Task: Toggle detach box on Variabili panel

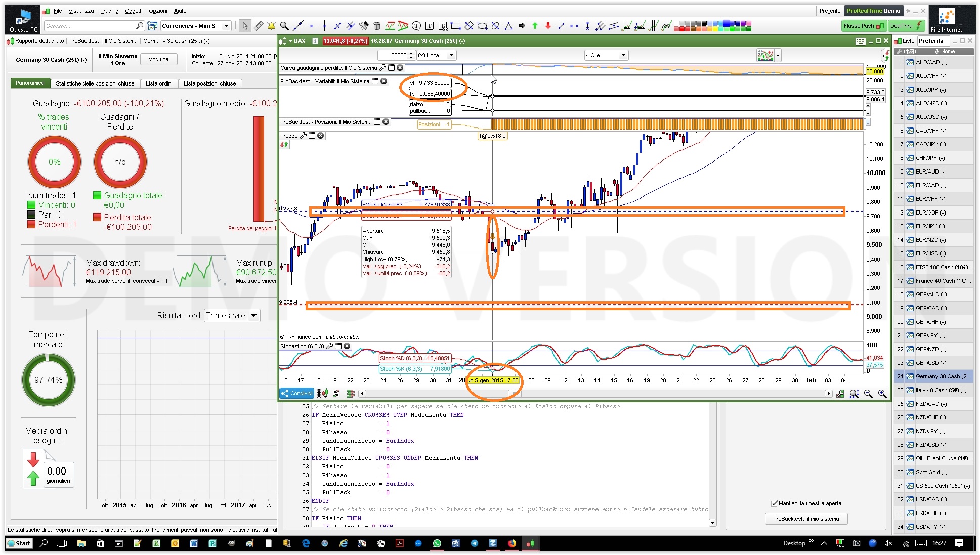Action: [x=375, y=81]
